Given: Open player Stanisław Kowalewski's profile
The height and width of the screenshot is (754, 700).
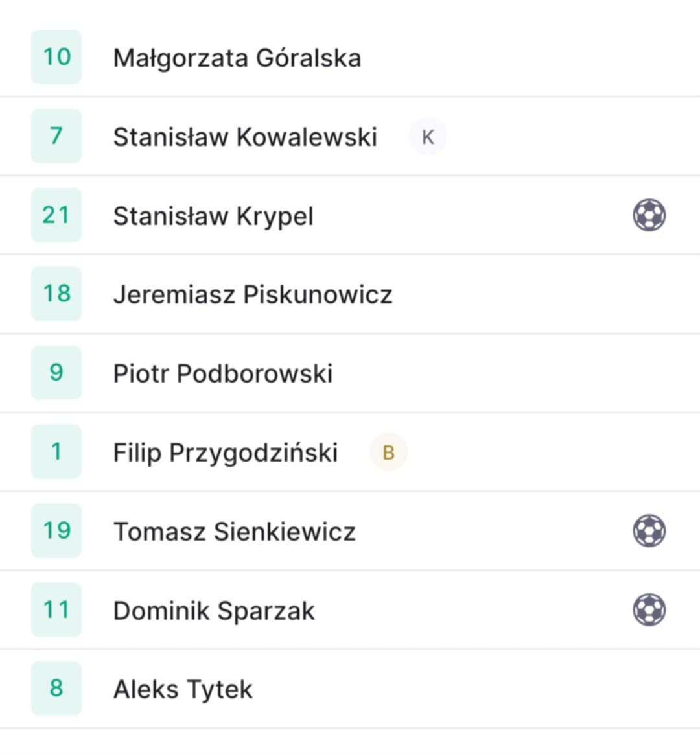Looking at the screenshot, I should pyautogui.click(x=245, y=137).
